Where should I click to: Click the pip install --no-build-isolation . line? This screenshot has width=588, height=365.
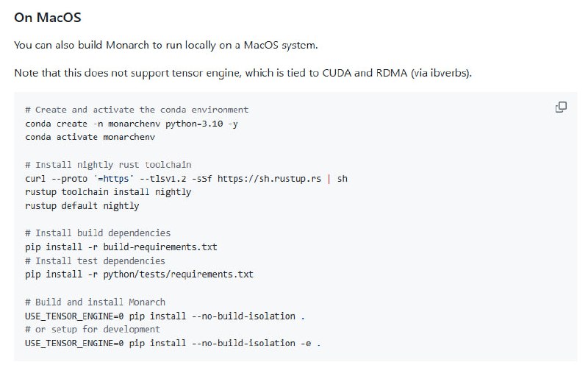tap(165, 316)
